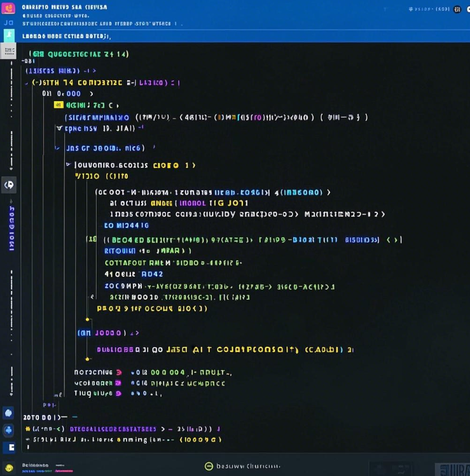Click the long yellow-and-purple highlighted code line
This screenshot has width=470, height=476.
225,350
